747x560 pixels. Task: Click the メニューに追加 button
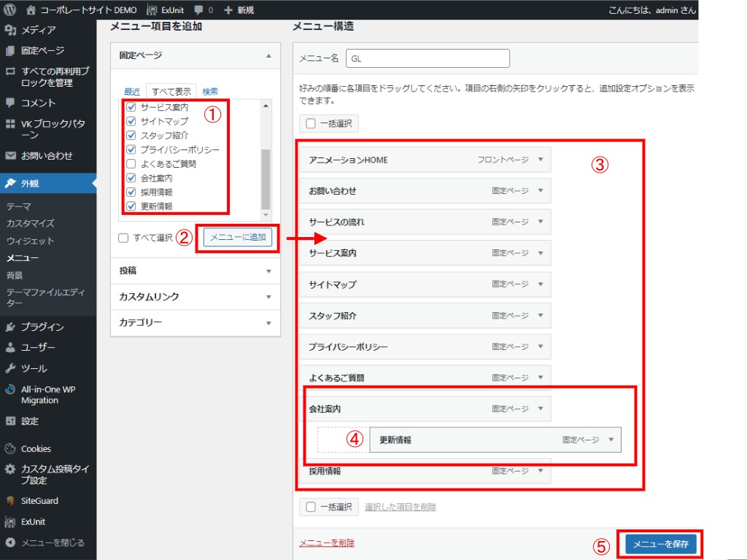click(237, 237)
